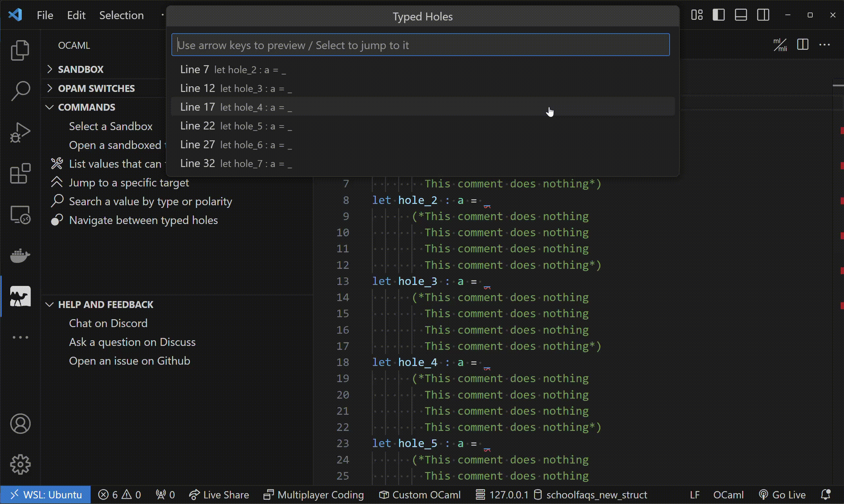Toggle the Secondary Side Bar
Viewport: 844px width, 504px height.
click(x=763, y=14)
